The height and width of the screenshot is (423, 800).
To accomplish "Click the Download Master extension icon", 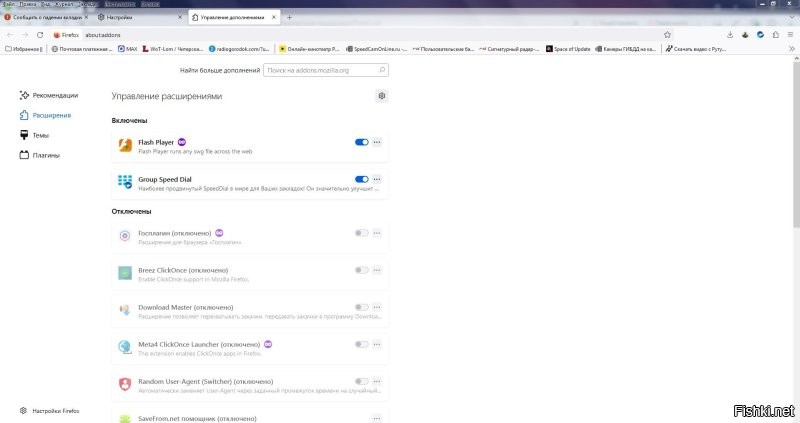I will point(125,310).
